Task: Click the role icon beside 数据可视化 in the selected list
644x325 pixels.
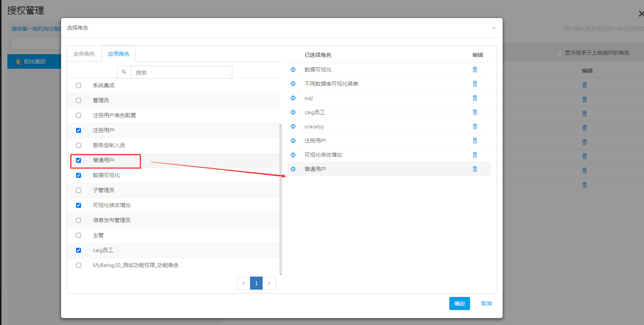Action: [x=293, y=70]
